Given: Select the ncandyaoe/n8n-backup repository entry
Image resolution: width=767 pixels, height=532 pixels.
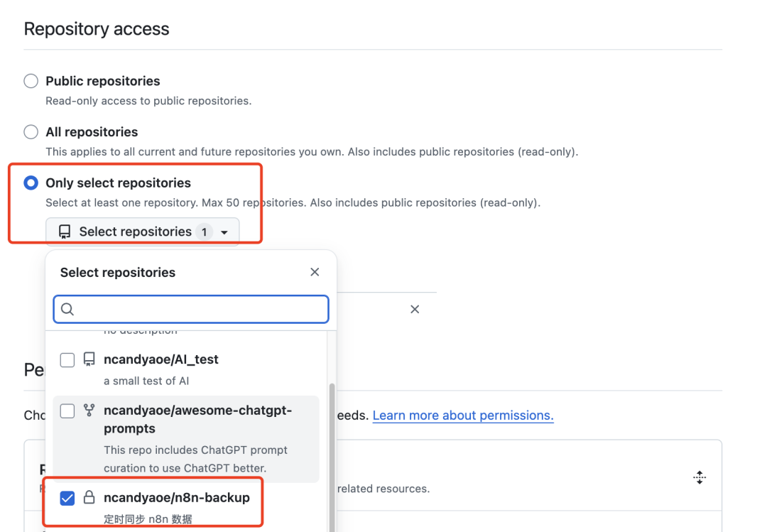Looking at the screenshot, I should (x=186, y=508).
